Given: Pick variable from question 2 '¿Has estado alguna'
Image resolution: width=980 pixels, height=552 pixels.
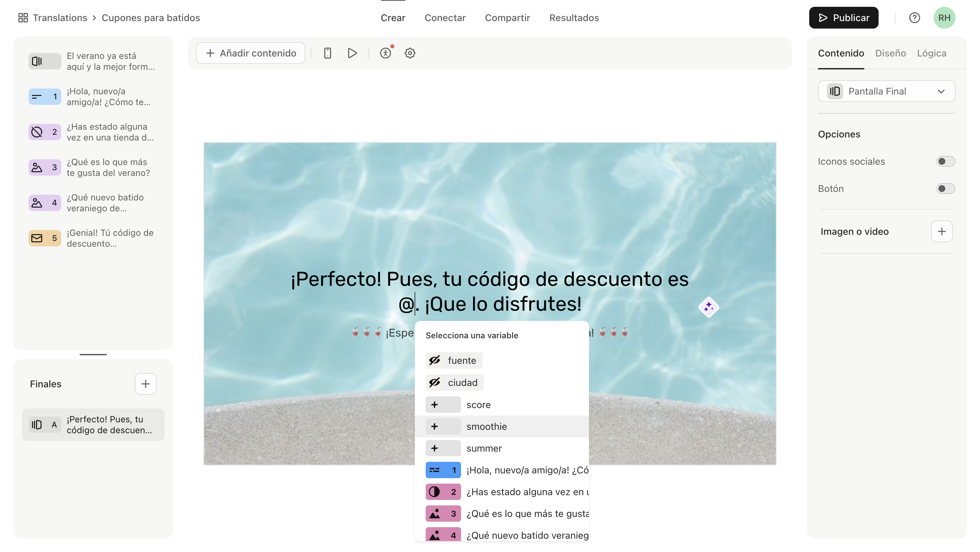Looking at the screenshot, I should 502,492.
